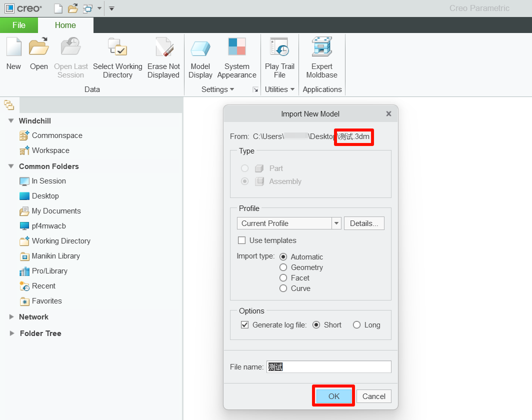Image resolution: width=532 pixels, height=420 pixels.
Task: Open the Utilities group dropdown
Action: click(x=279, y=89)
